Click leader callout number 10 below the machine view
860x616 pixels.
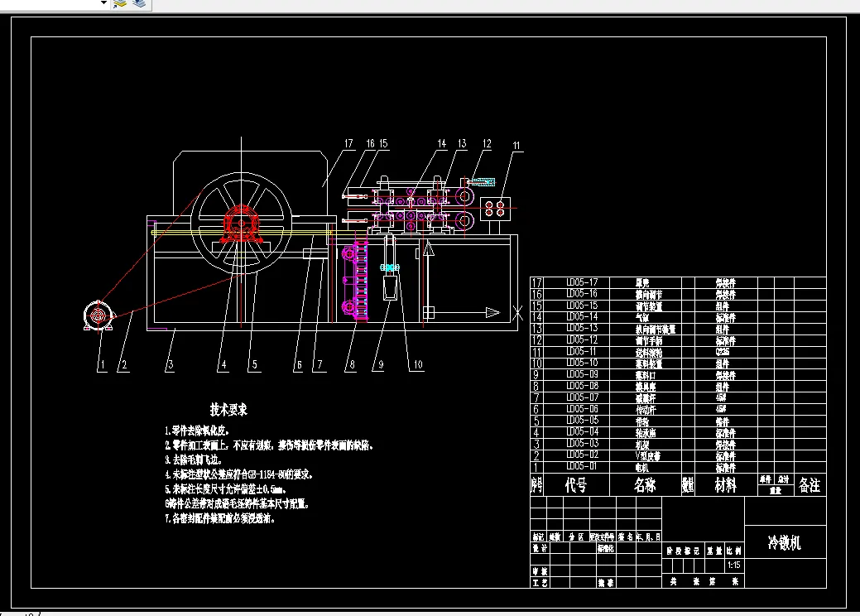(x=418, y=364)
